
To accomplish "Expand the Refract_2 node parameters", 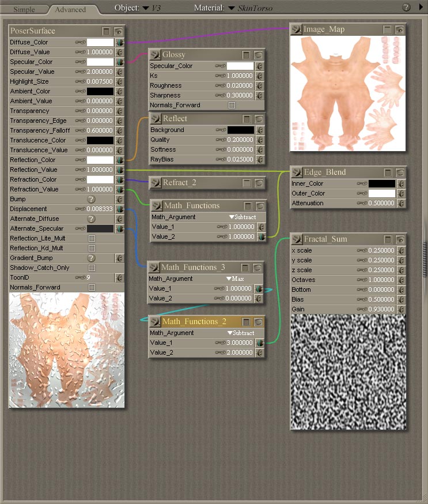I will point(247,183).
